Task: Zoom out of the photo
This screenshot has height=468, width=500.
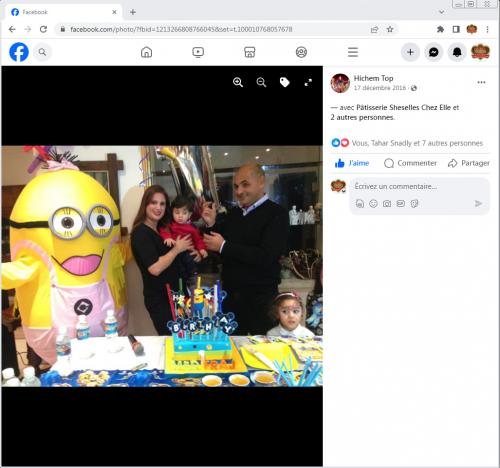Action: (x=261, y=82)
